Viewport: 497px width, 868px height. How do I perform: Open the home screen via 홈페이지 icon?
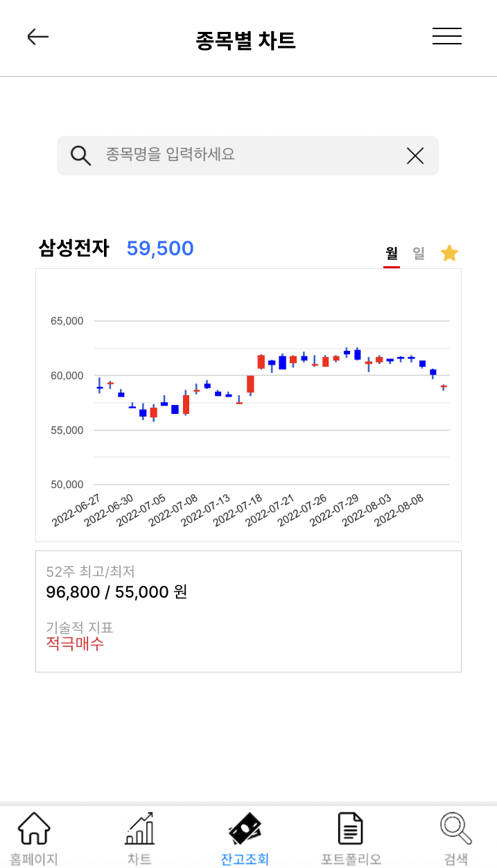pyautogui.click(x=33, y=835)
